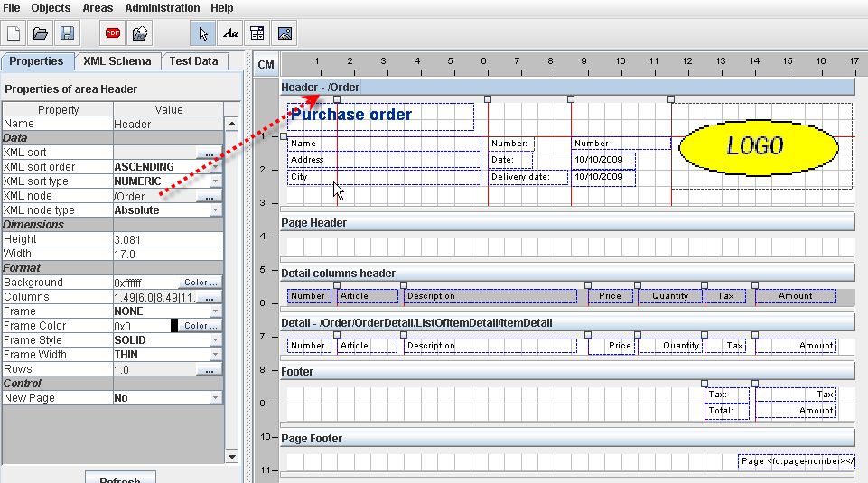
Task: Select the Address field in the header
Action: click(x=384, y=160)
